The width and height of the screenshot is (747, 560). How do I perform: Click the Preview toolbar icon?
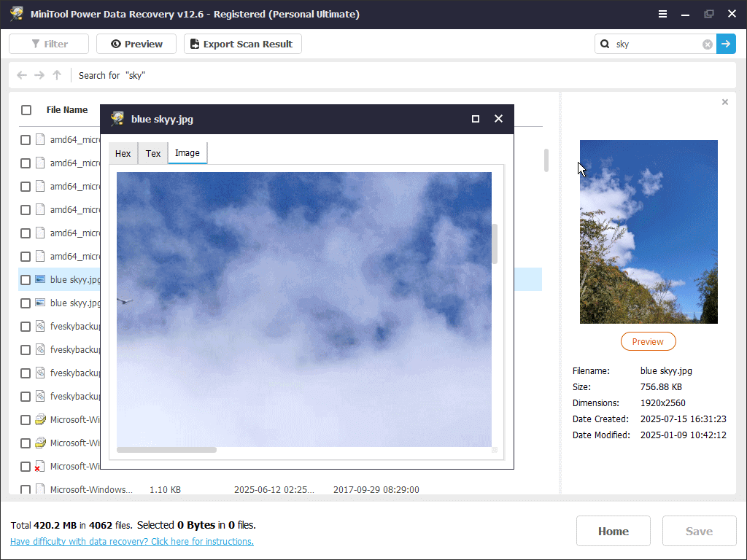pos(136,44)
